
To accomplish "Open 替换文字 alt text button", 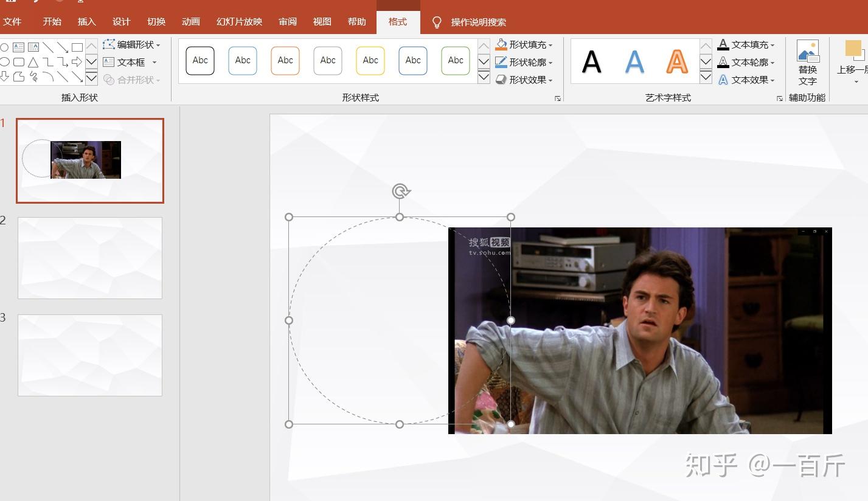I will pyautogui.click(x=807, y=63).
